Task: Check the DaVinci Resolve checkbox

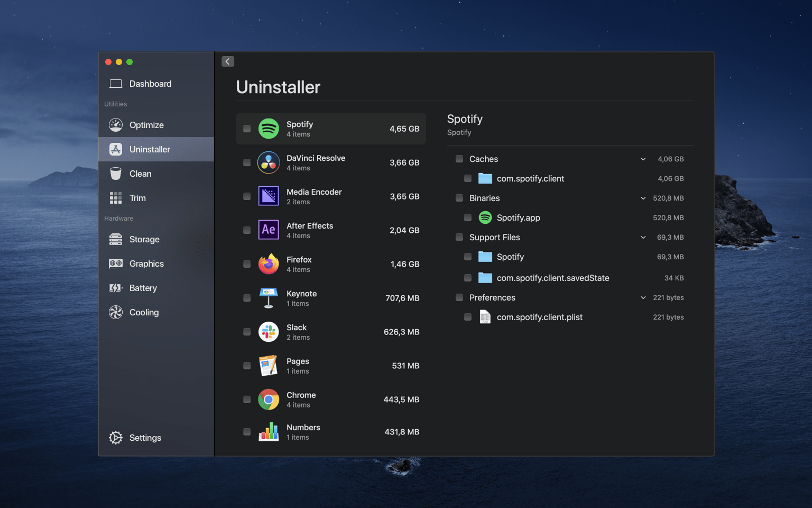Action: [x=247, y=162]
